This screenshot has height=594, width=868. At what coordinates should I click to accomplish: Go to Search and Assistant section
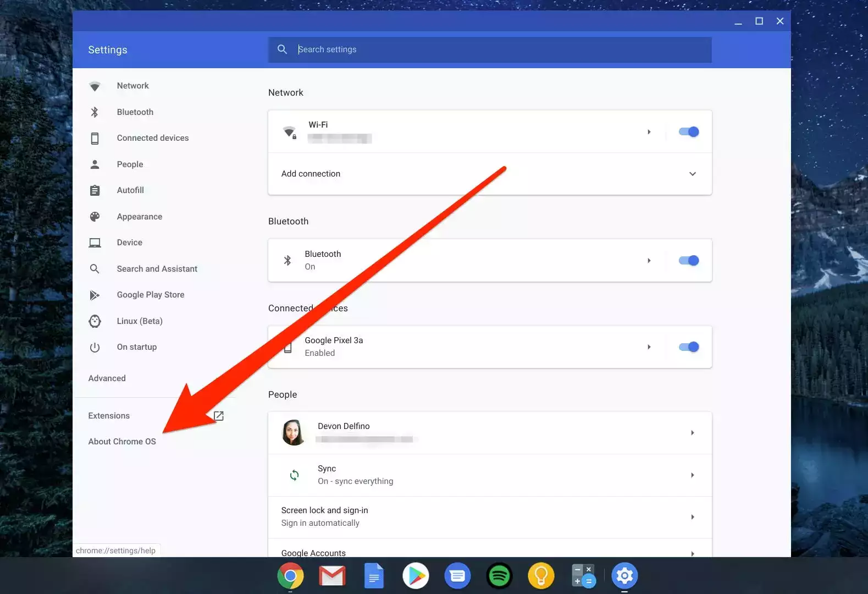[x=157, y=269]
